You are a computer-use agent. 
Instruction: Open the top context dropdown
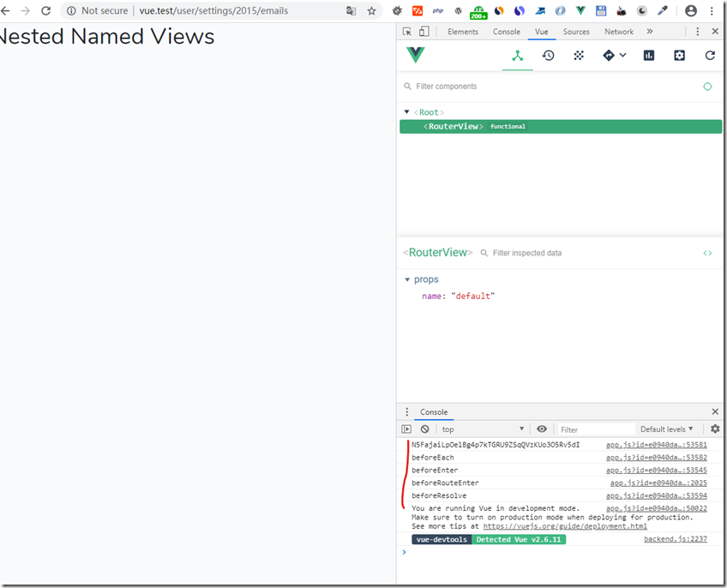pyautogui.click(x=483, y=429)
